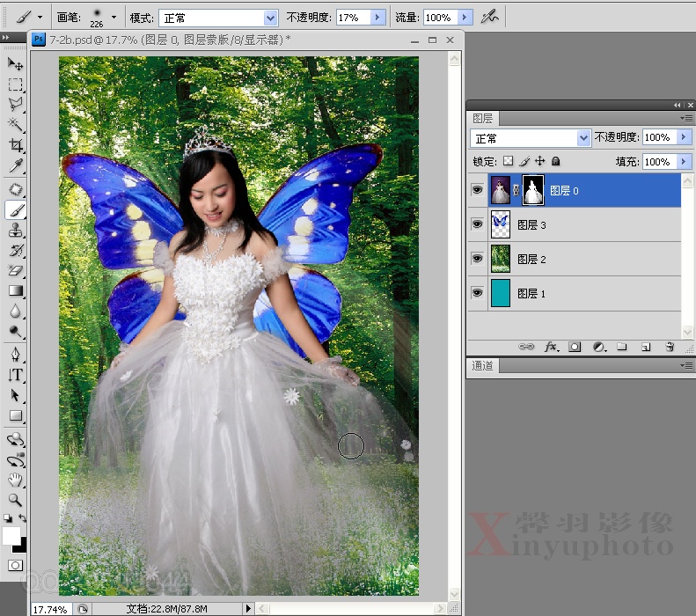Click the brush opacity 17% field
696x616 pixels.
pyautogui.click(x=354, y=18)
